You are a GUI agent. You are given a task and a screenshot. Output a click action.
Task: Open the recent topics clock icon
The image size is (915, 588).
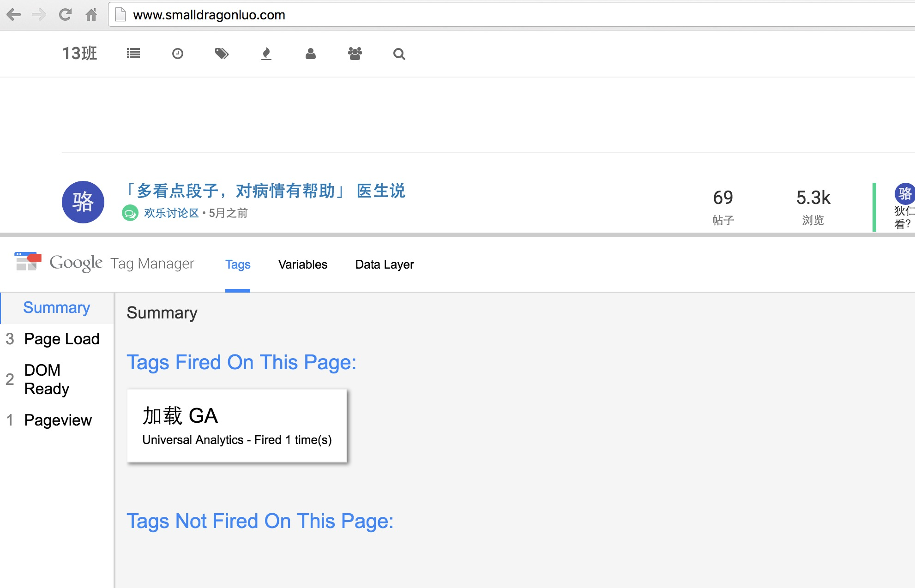point(178,54)
